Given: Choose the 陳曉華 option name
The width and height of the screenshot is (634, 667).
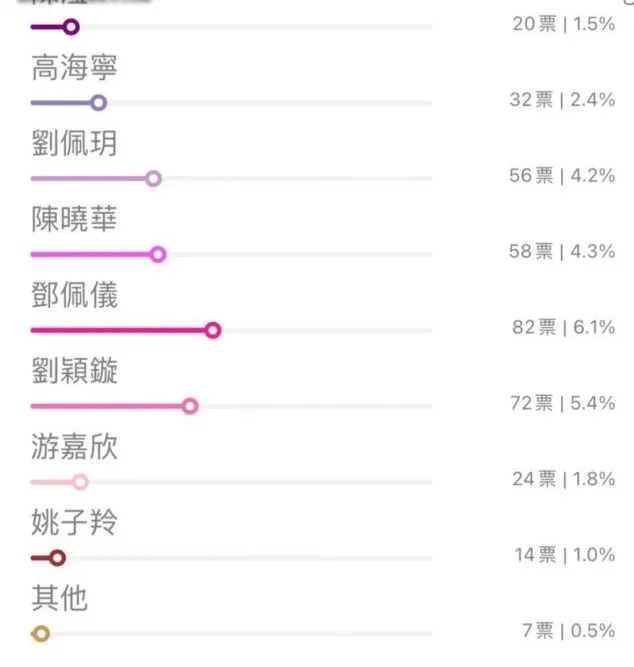Looking at the screenshot, I should click(74, 220).
